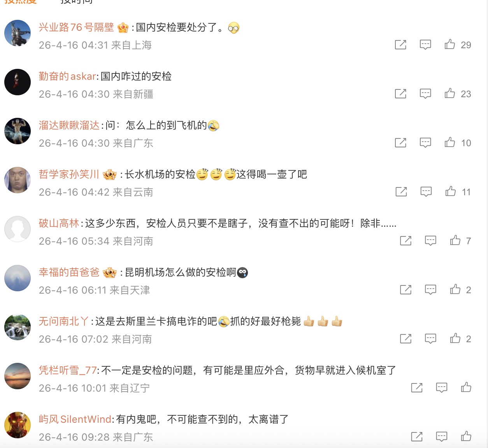
Task: Like 哲学家孙笑川's comment with 11 likes
Action: 451,191
